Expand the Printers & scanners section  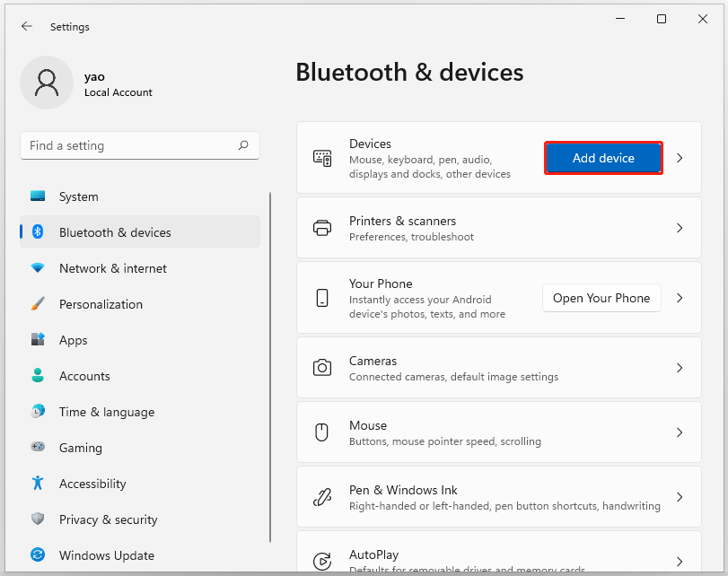(x=680, y=227)
